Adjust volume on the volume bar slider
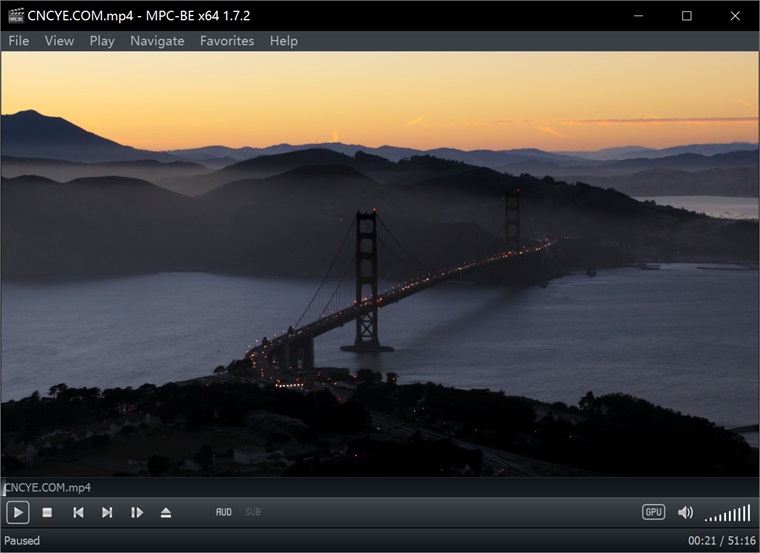The height and width of the screenshot is (553, 760). [x=727, y=514]
